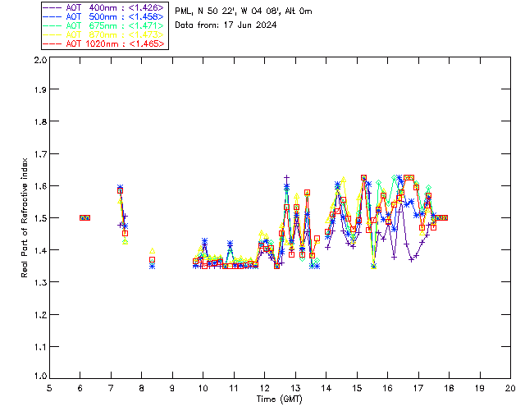
Task: Click the 'Time (GMT)' x-axis label
Action: [x=280, y=399]
